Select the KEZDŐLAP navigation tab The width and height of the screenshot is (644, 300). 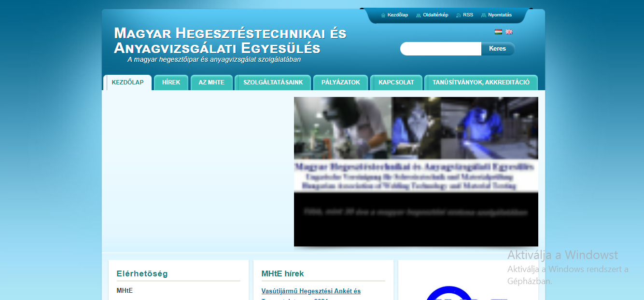[x=127, y=82]
